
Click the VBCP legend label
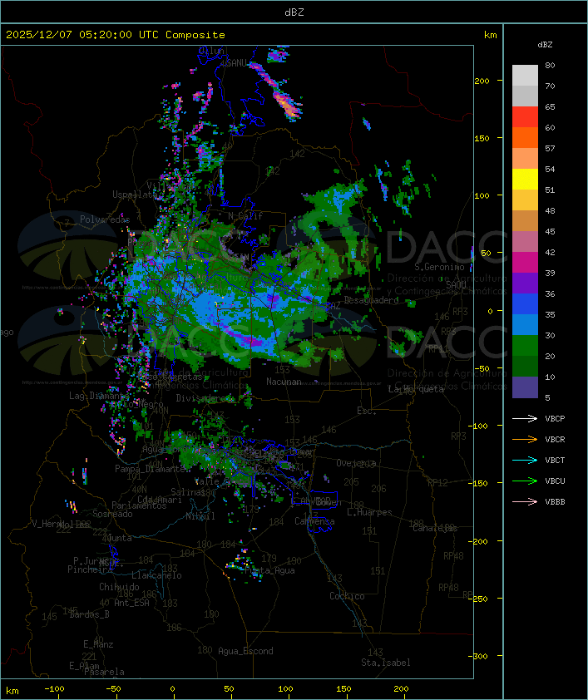click(x=555, y=419)
